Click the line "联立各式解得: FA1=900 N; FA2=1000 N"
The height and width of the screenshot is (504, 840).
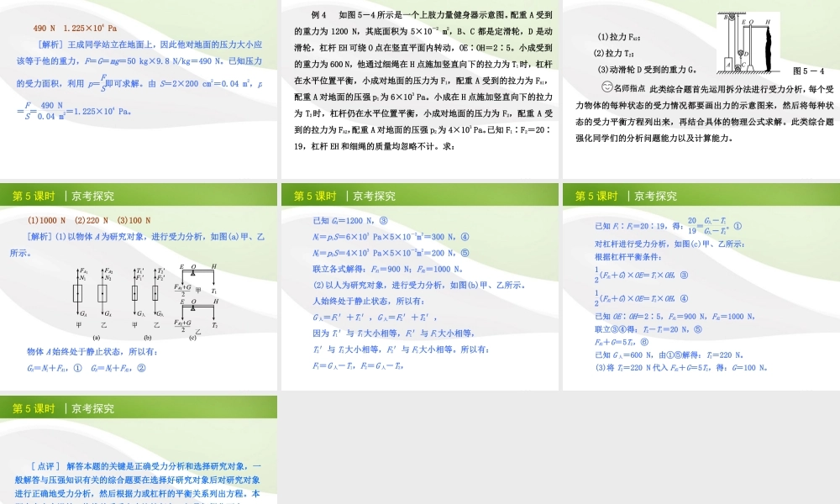(388, 269)
